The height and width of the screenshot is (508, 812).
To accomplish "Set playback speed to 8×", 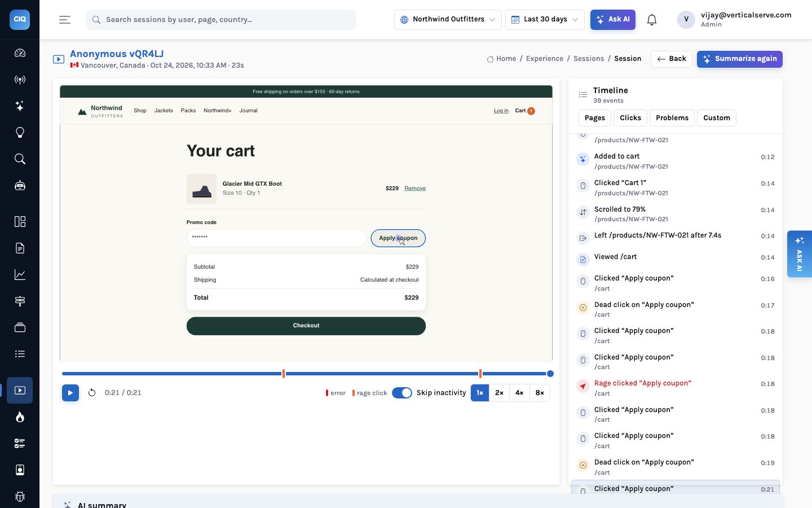I will (540, 393).
